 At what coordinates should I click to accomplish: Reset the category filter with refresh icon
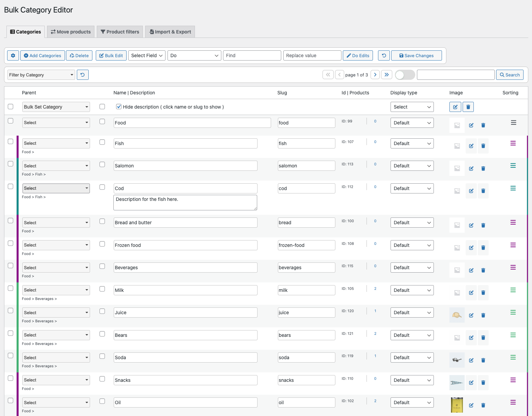click(x=83, y=75)
